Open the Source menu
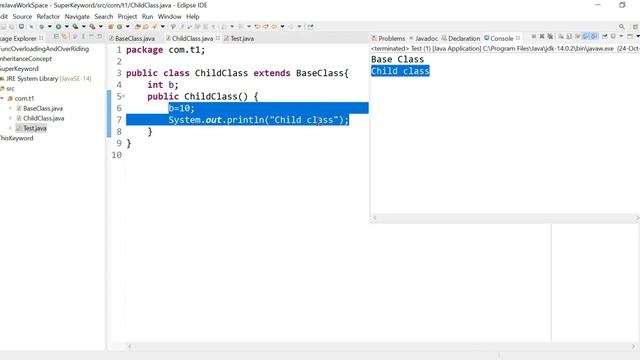Image resolution: width=640 pixels, height=360 pixels. tap(22, 16)
